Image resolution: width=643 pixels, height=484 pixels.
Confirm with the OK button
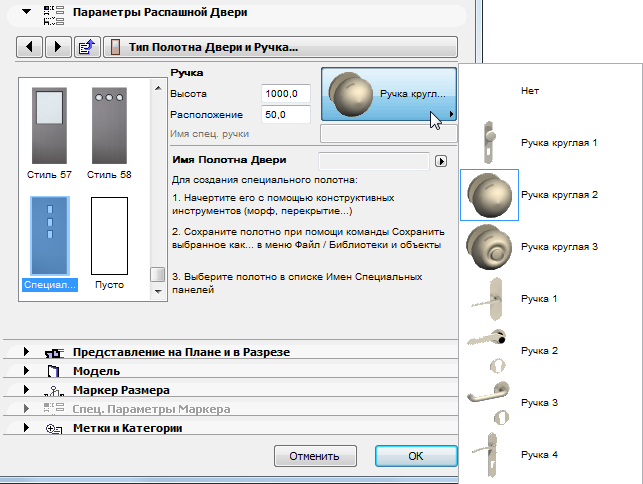416,456
